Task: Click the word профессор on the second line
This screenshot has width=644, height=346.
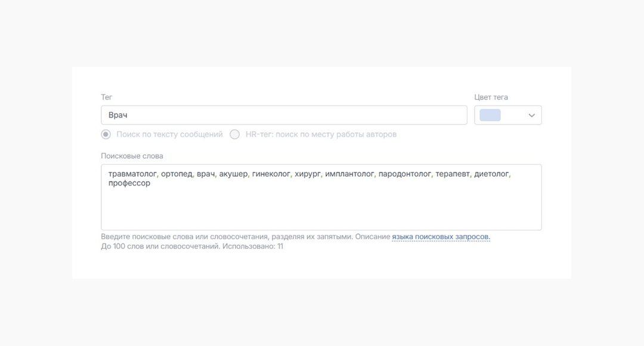Action: tap(129, 183)
